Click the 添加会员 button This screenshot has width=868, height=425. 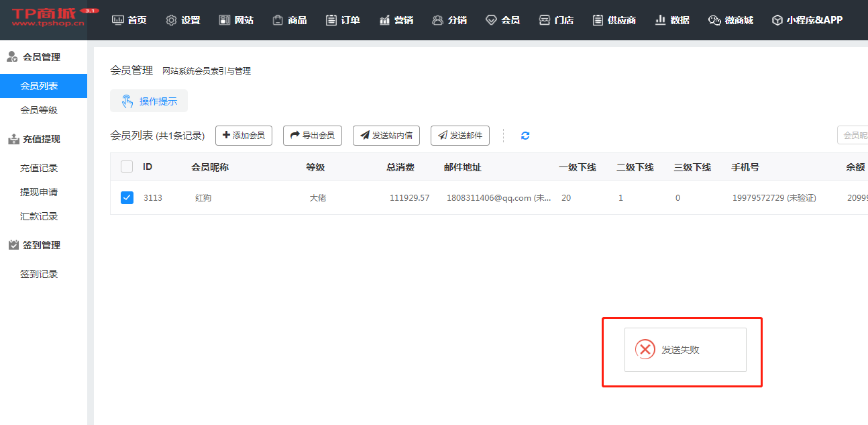pos(243,136)
